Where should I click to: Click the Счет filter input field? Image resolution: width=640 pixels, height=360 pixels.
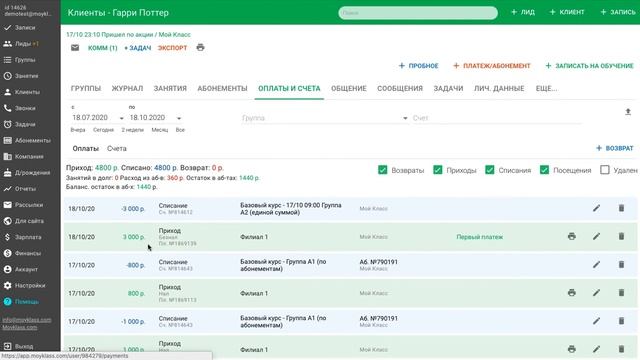click(497, 118)
